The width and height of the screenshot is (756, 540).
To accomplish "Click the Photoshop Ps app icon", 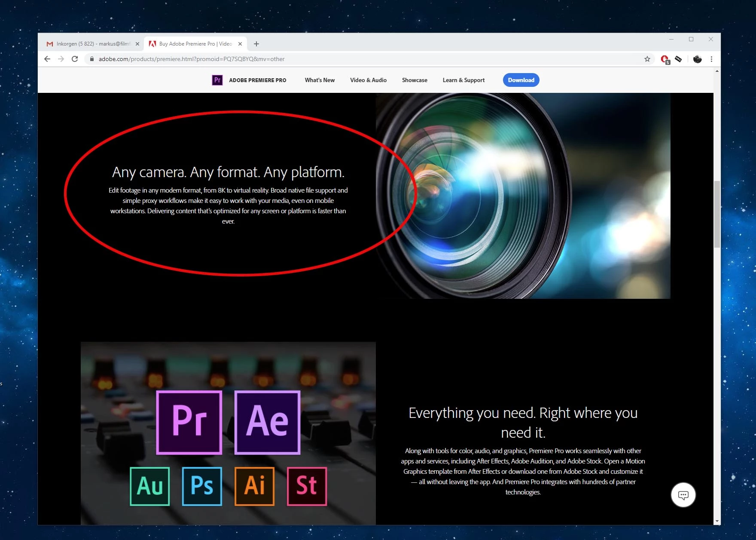I will tap(202, 486).
